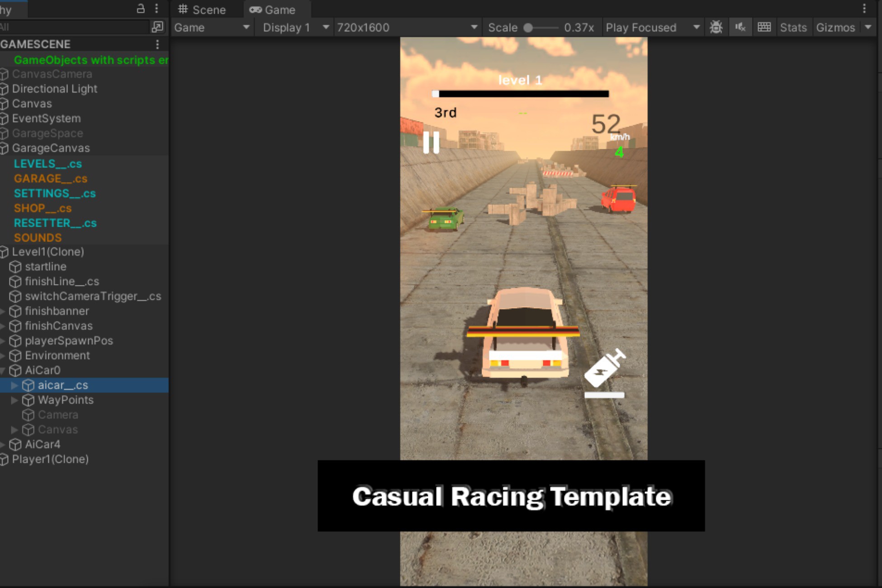Open the Display 1 dropdown
Screen dimensions: 882x588
click(x=294, y=27)
